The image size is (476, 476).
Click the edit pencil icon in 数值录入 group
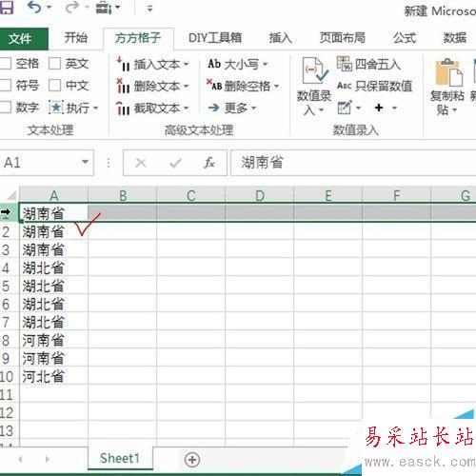click(x=345, y=108)
